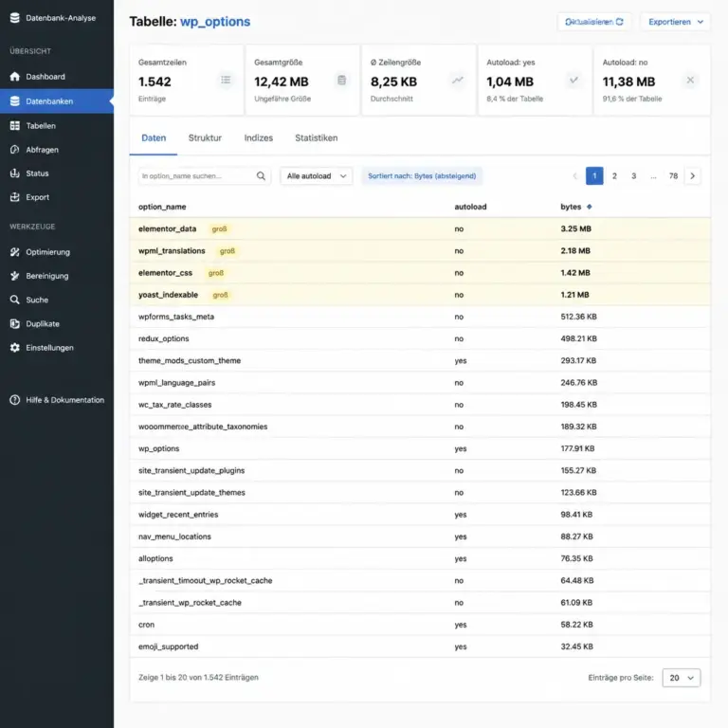Click the 3.25 MB bytes value
This screenshot has height=728, width=728.
point(575,228)
